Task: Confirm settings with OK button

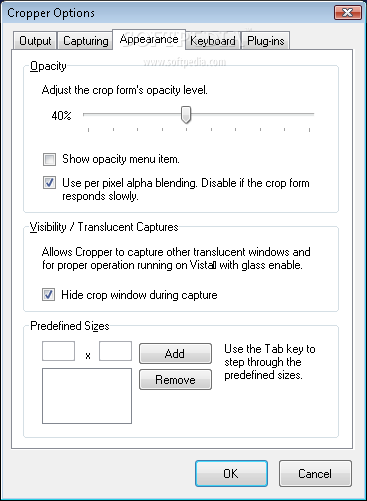Action: tap(231, 474)
